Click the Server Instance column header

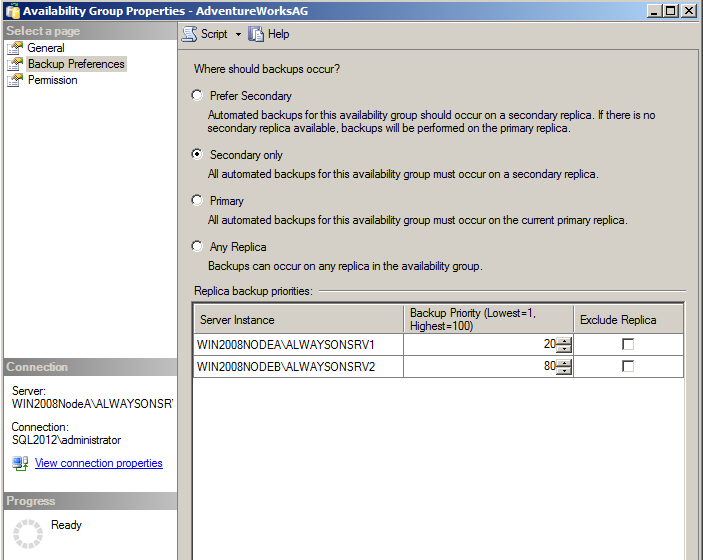(298, 320)
